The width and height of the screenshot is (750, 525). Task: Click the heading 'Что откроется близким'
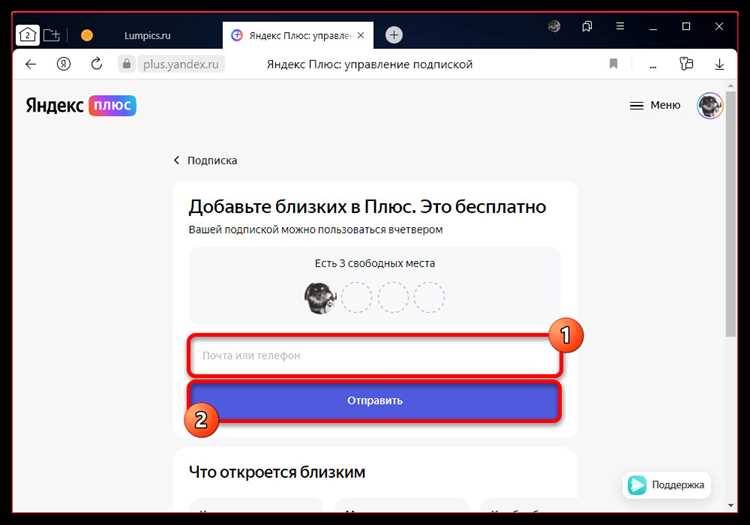click(x=277, y=472)
